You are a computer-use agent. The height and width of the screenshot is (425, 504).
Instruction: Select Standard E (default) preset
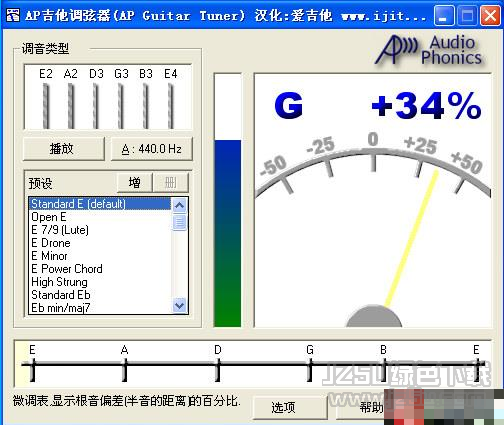click(100, 204)
